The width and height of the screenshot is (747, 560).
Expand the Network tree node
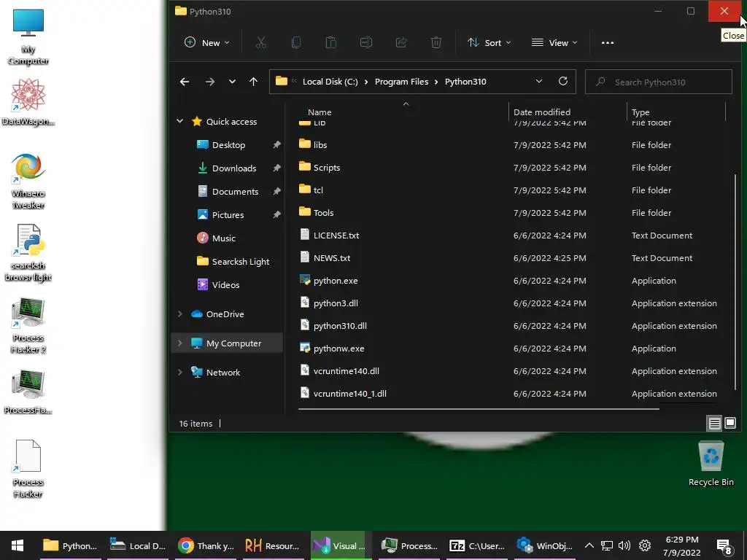(179, 373)
